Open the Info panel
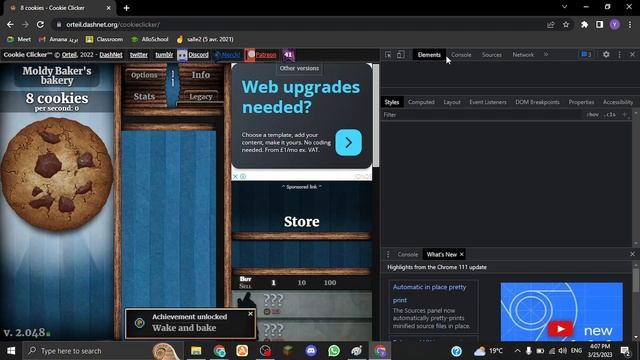Image resolution: width=640 pixels, height=360 pixels. 201,75
